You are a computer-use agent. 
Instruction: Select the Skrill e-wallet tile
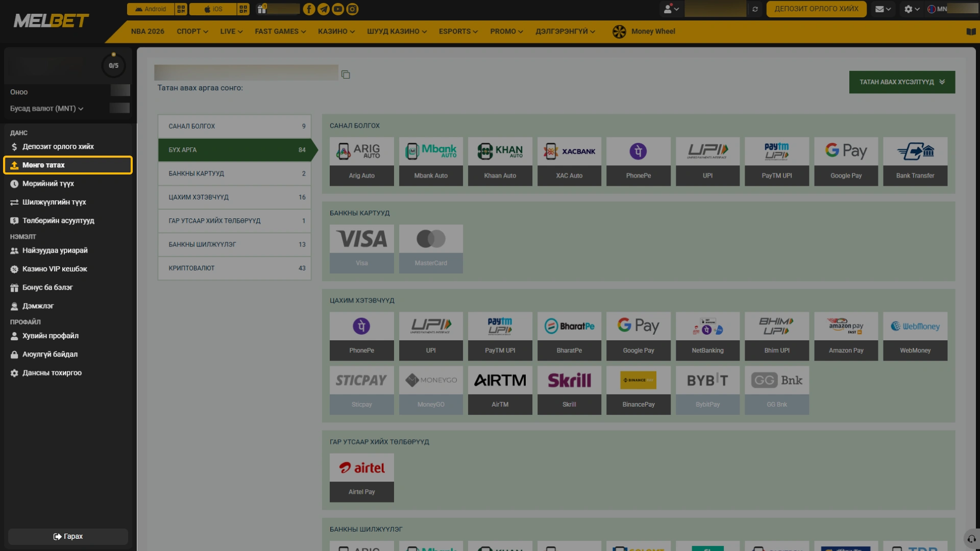click(x=569, y=390)
